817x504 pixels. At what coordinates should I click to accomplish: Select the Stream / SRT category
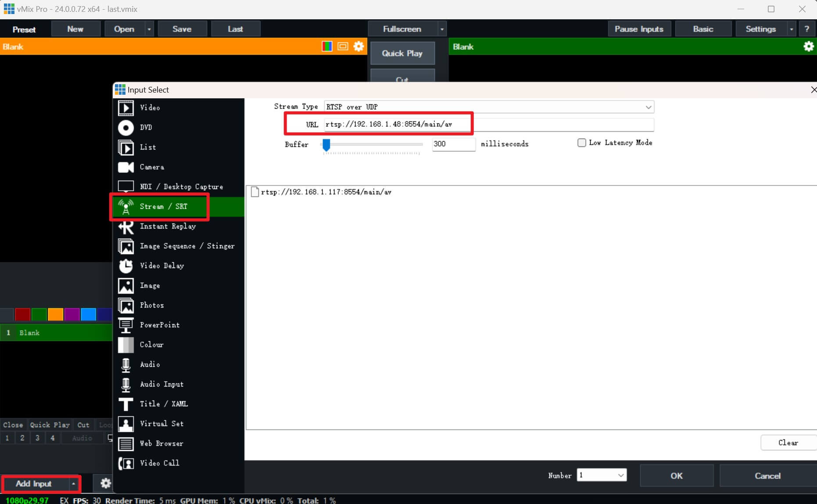164,207
